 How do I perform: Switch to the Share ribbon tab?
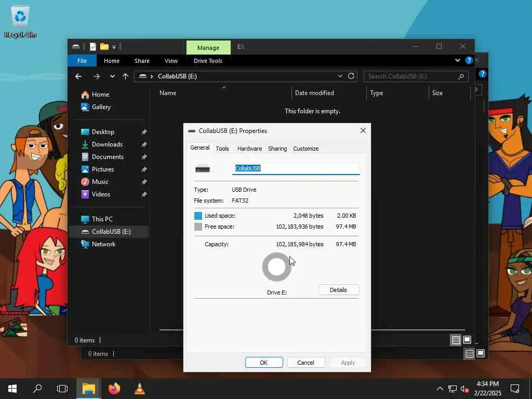[x=142, y=61]
